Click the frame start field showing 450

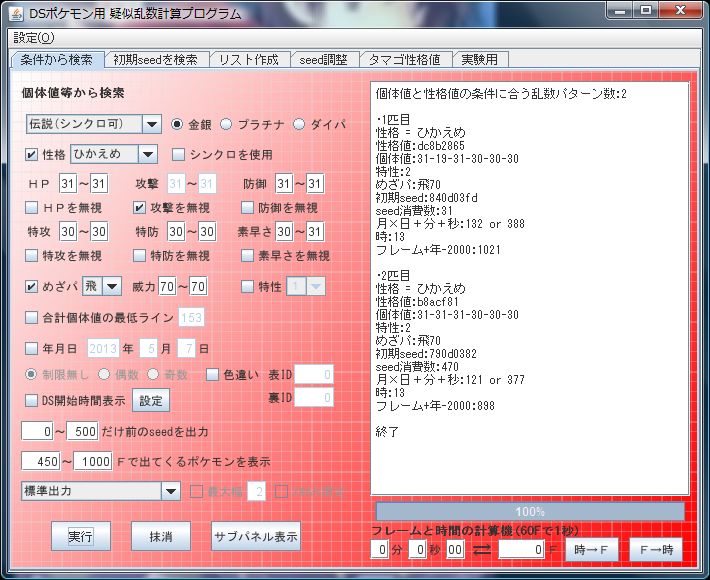pos(41,461)
